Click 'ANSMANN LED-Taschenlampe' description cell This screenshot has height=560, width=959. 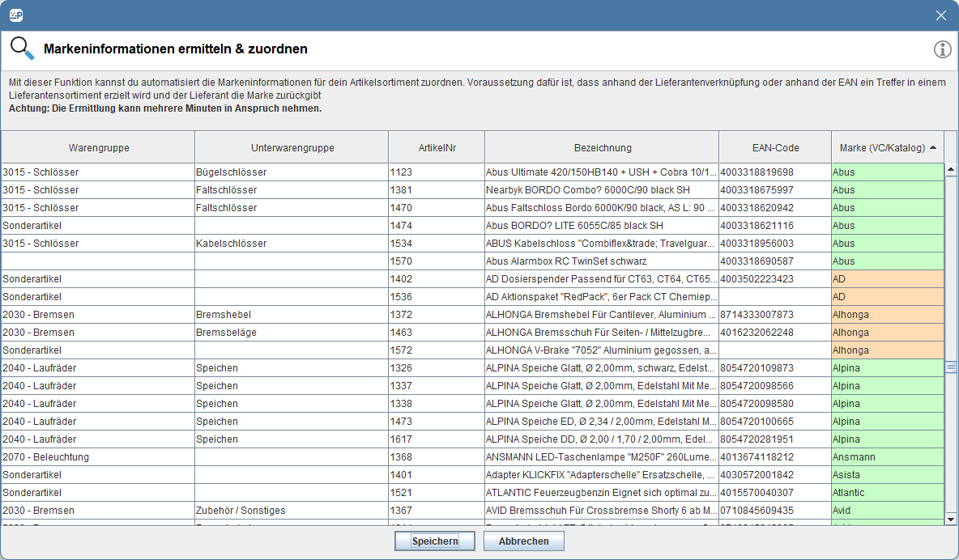[602, 456]
